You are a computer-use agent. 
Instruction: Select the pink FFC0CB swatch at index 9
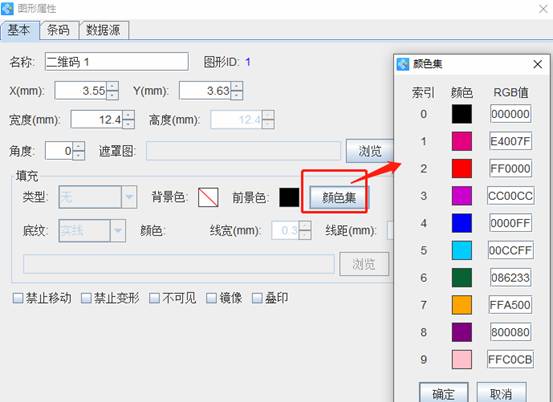click(x=462, y=359)
